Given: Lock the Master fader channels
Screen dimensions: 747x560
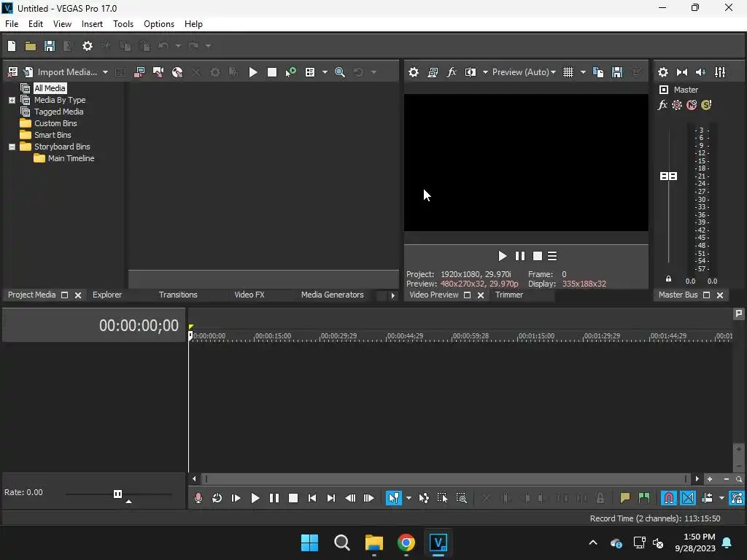Looking at the screenshot, I should point(668,279).
